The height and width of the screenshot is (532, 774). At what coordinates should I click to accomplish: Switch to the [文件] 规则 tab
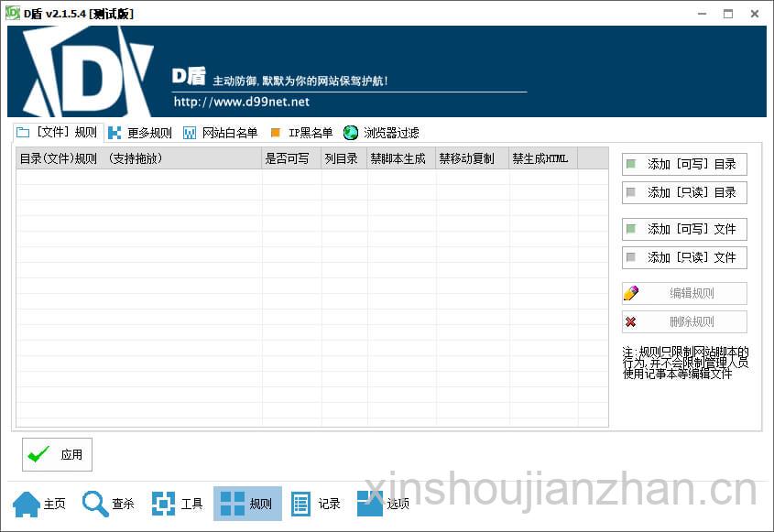[58, 132]
